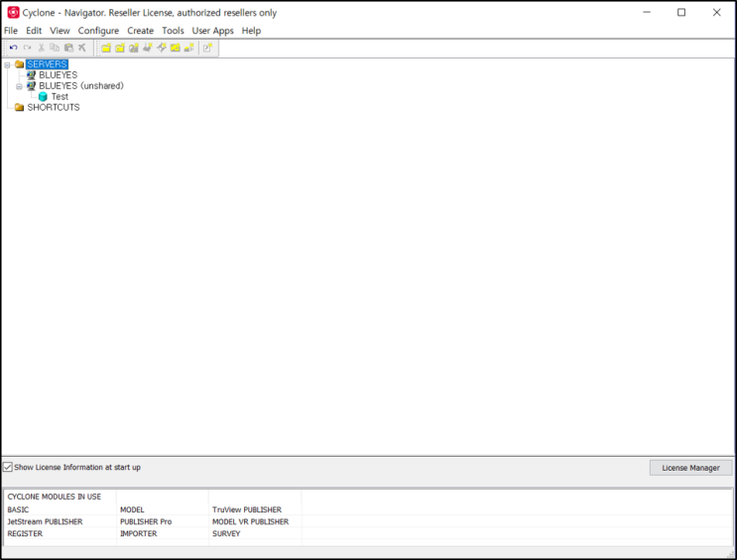Collapse the BLUEYES (unshared) node

[x=19, y=86]
